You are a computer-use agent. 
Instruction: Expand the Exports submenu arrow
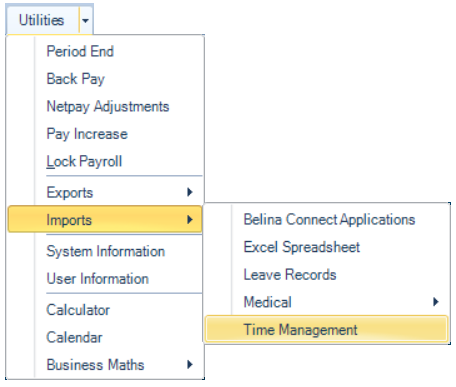click(190, 192)
